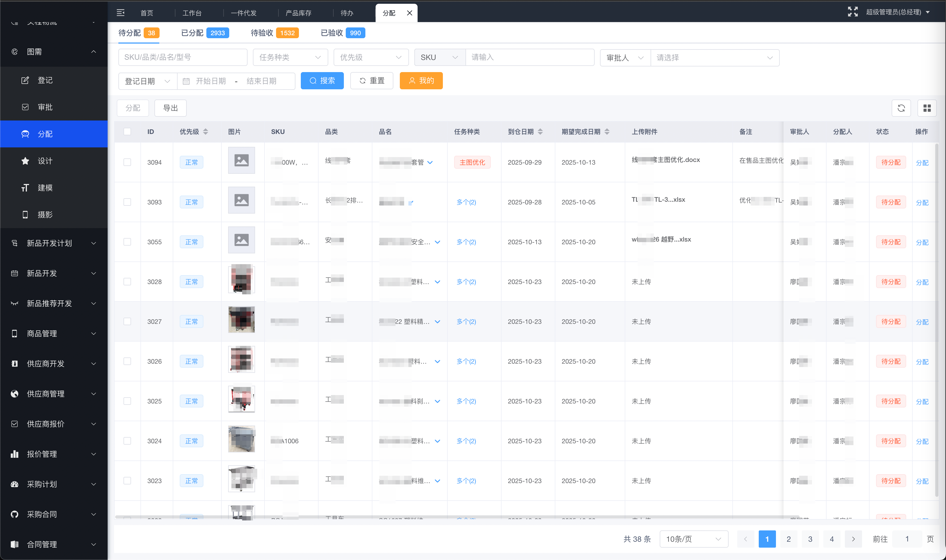Sort by 优先级 column arrows
Screen dimensions: 946x560
[205, 132]
